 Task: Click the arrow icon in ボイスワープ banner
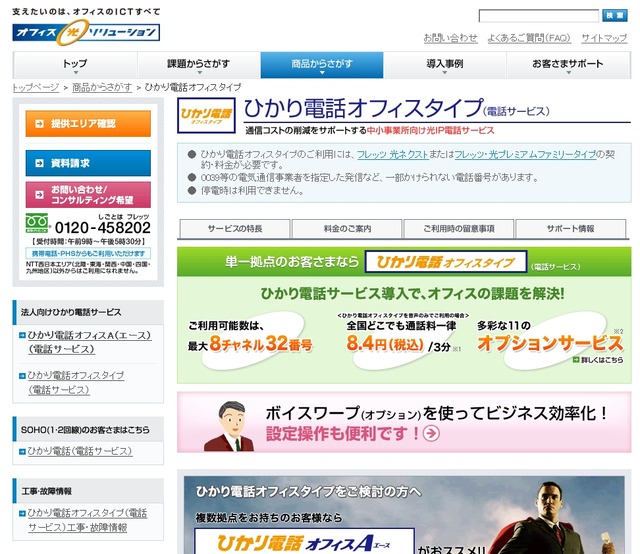coord(431,433)
